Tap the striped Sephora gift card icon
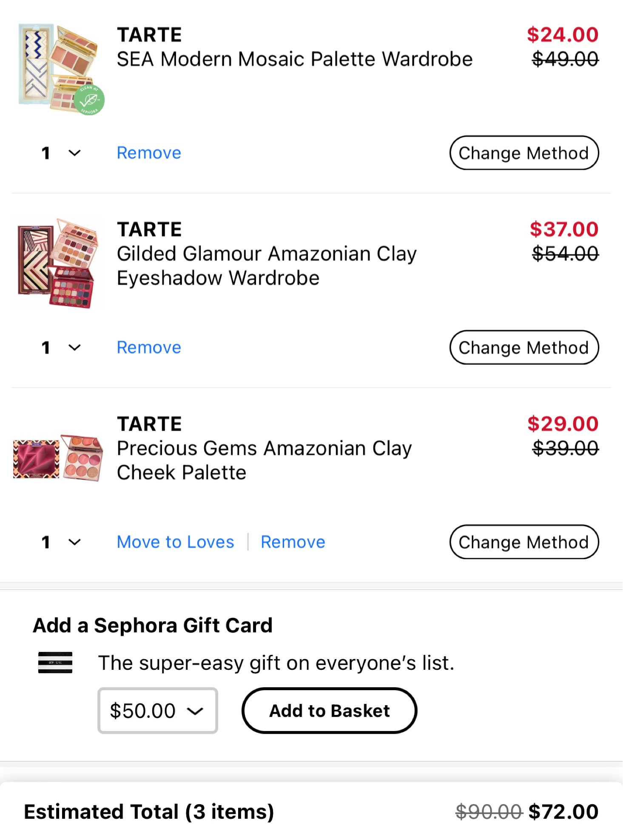Viewport: 623px width, 840px height. [x=55, y=662]
